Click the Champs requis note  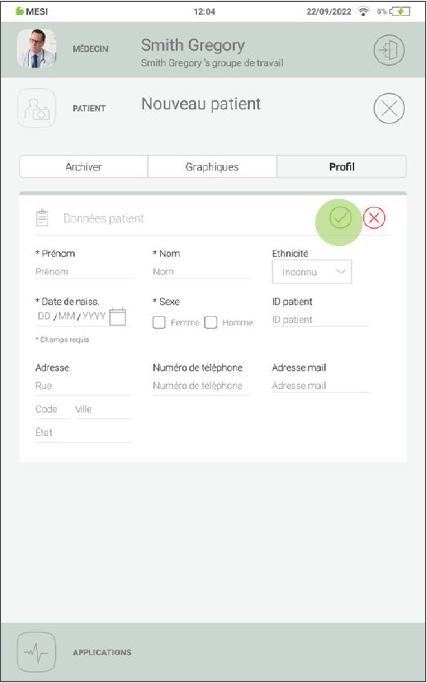[x=62, y=340]
